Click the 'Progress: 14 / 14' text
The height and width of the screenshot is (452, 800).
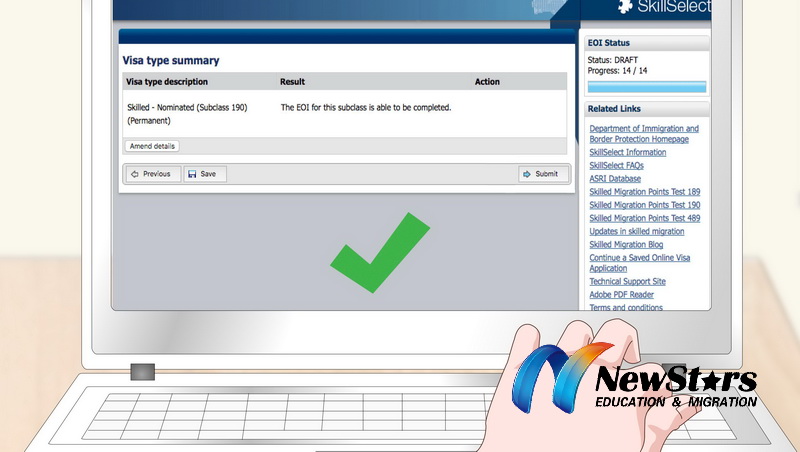tap(617, 71)
